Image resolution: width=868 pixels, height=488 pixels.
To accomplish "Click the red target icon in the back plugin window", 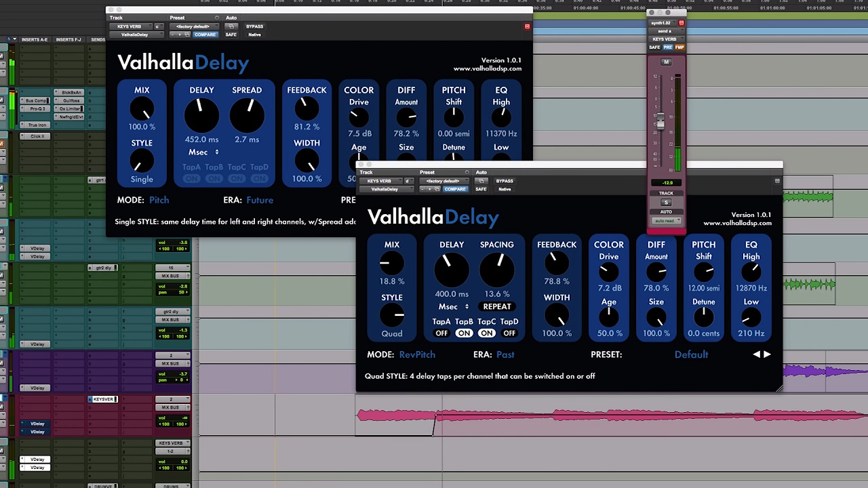I will (x=527, y=26).
